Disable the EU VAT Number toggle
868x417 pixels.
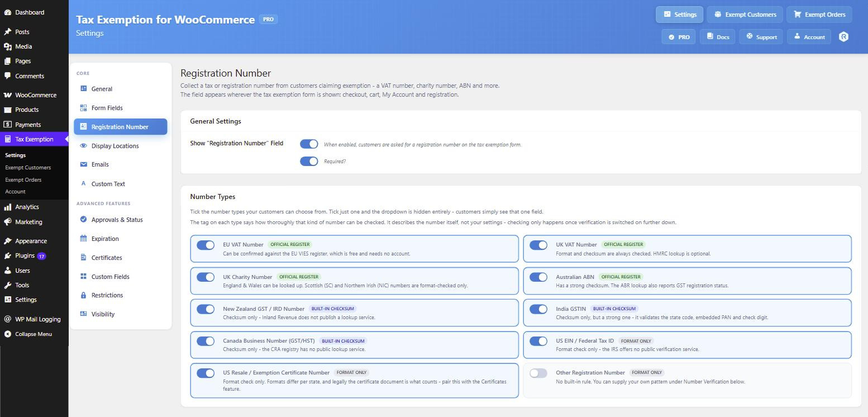206,245
